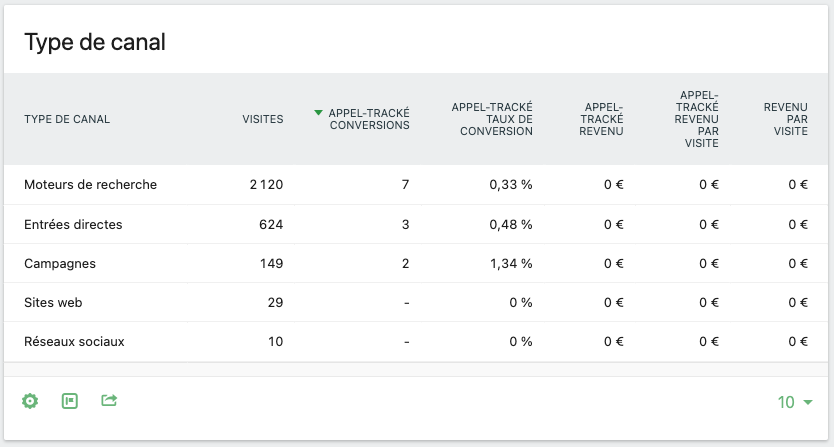Sort by the Visites column header
834x447 pixels.
263,119
